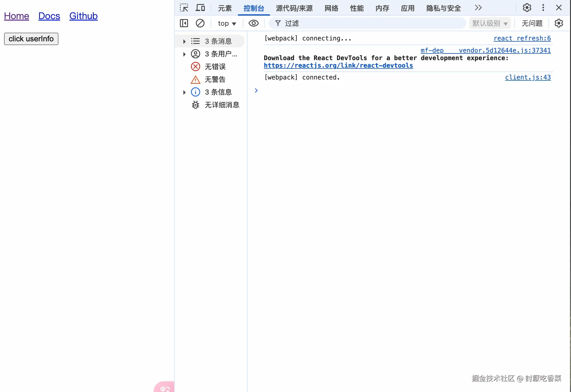
Task: Open DevTools settings gear
Action: [527, 8]
